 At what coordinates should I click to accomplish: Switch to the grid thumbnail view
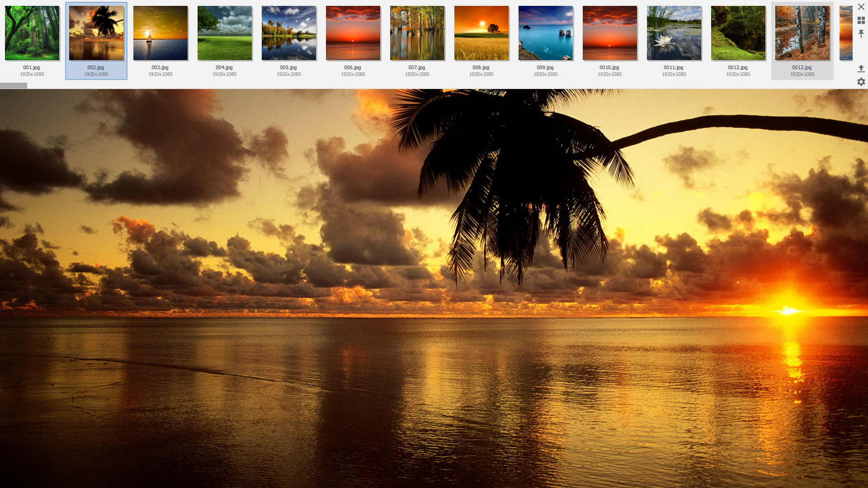[x=861, y=21]
